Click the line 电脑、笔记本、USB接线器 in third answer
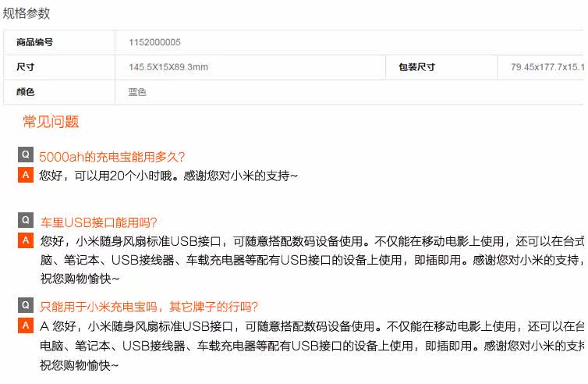Image resolution: width=588 pixels, height=384 pixels. point(312,345)
